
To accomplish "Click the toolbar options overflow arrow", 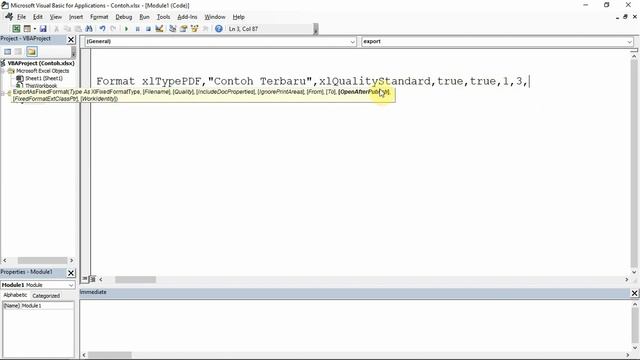I will point(316,29).
